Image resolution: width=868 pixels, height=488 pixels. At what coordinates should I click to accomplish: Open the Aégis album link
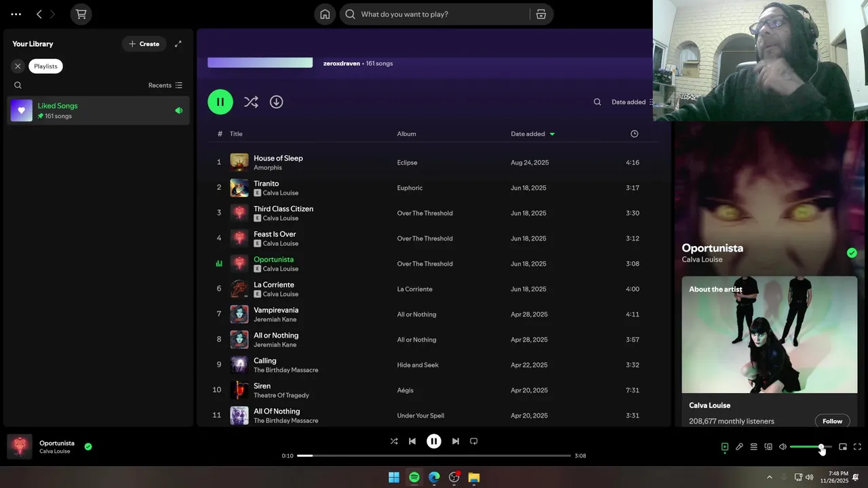(x=405, y=390)
